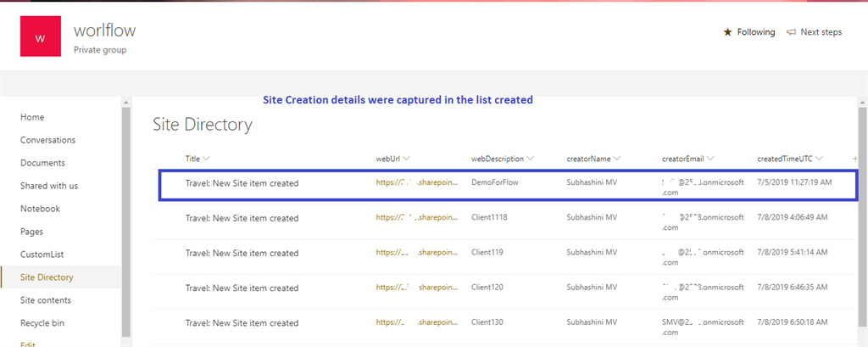
Task: Open the webUrl column menu
Action: tap(408, 159)
